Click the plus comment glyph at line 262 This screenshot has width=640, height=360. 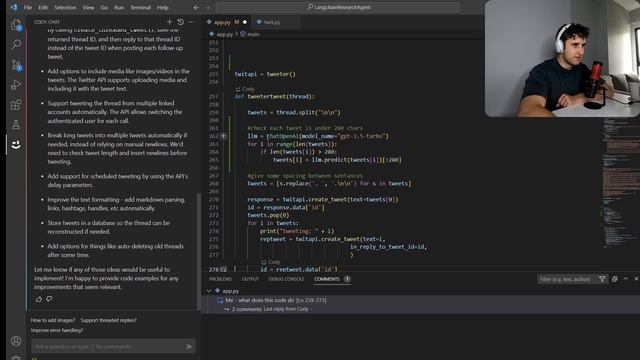pos(223,136)
